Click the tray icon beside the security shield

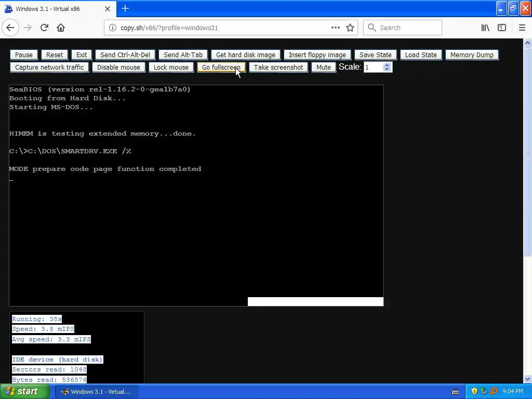click(x=484, y=392)
